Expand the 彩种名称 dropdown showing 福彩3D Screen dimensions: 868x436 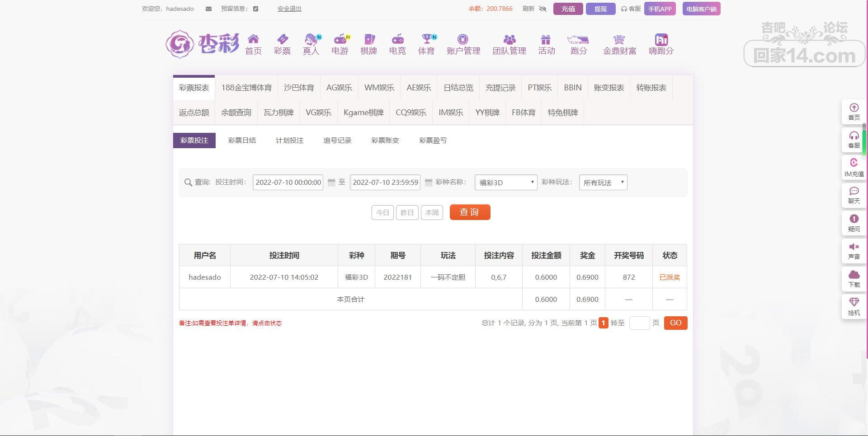point(505,183)
